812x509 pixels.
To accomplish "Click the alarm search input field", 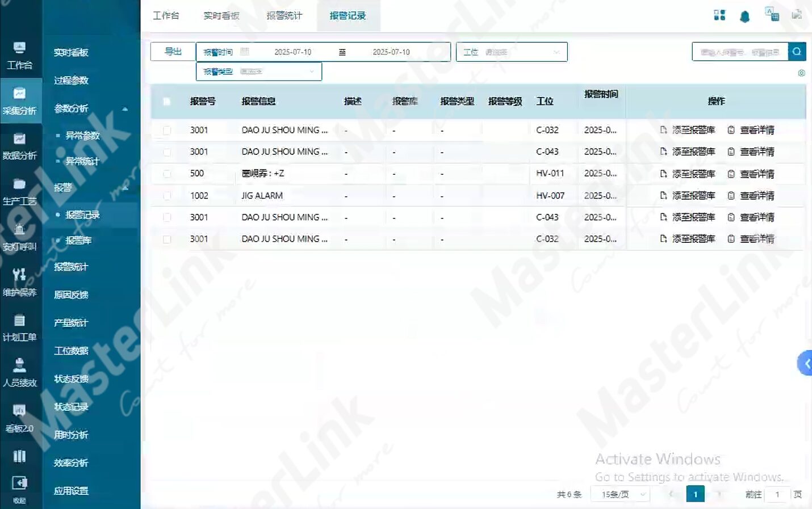I will pyautogui.click(x=740, y=52).
